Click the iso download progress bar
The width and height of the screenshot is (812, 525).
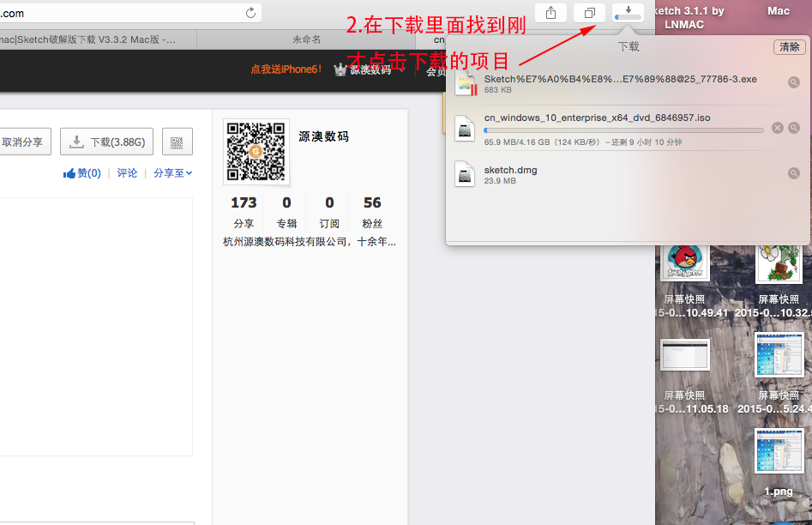(x=623, y=130)
